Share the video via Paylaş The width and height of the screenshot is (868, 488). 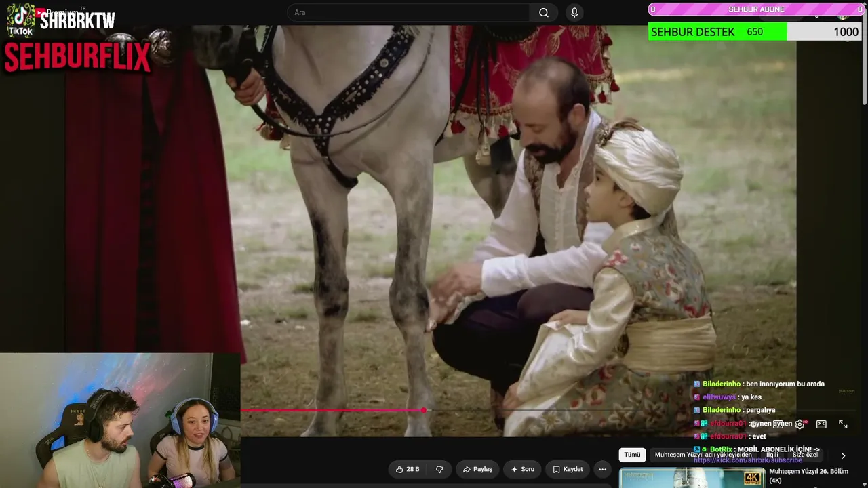[477, 469]
